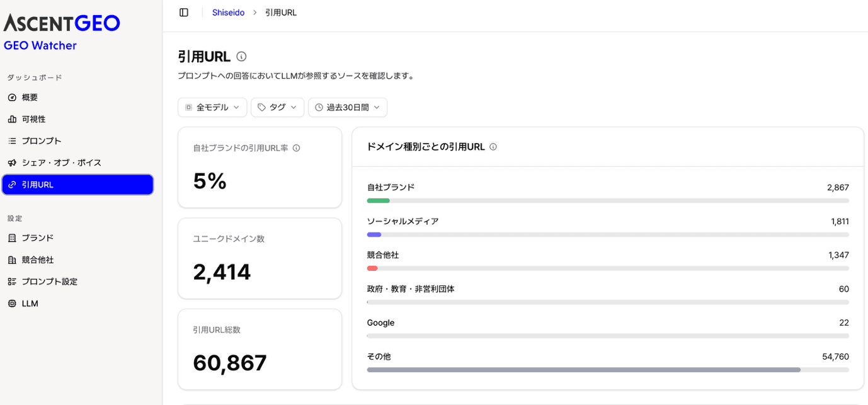Click the ブランド building icon
Screen dimensions: 868x405
click(x=12, y=238)
